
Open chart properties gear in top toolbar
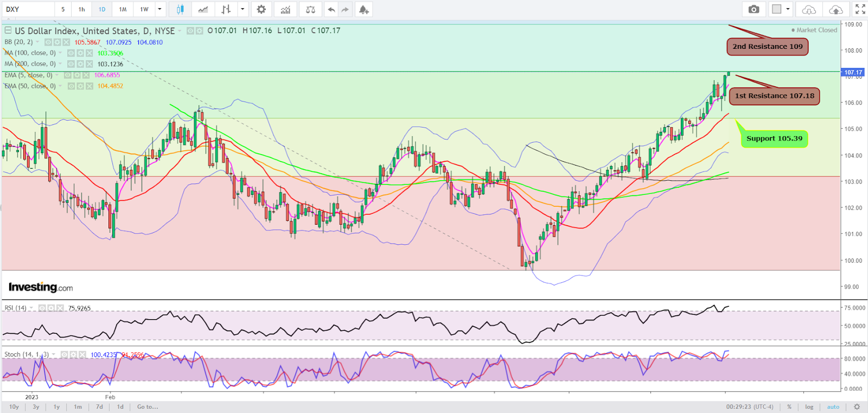tap(261, 9)
